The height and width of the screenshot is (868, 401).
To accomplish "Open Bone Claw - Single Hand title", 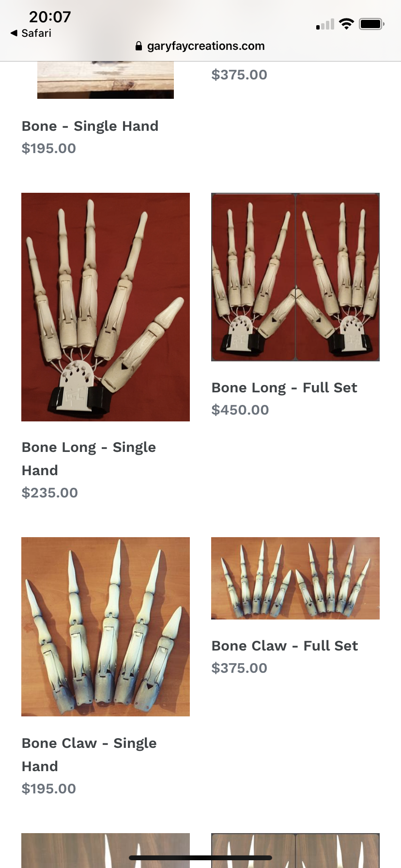I will click(x=89, y=754).
